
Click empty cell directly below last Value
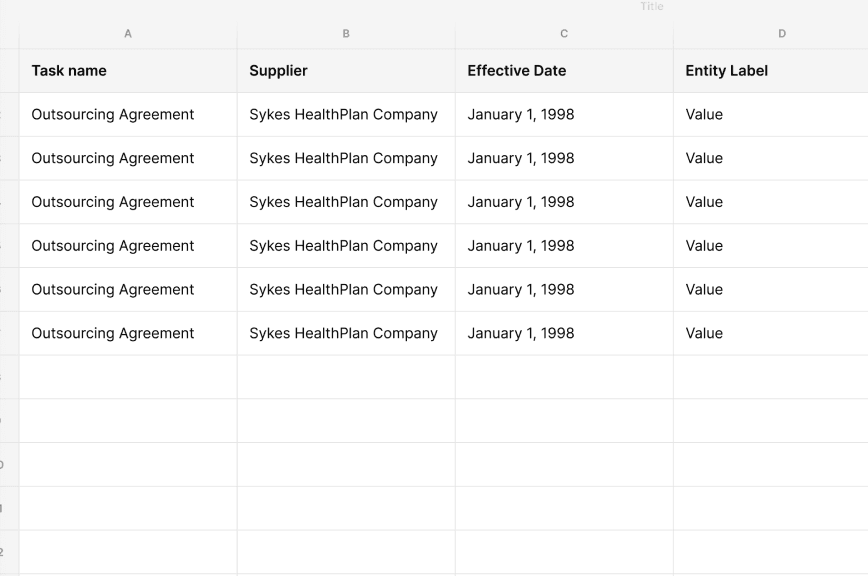pos(770,377)
